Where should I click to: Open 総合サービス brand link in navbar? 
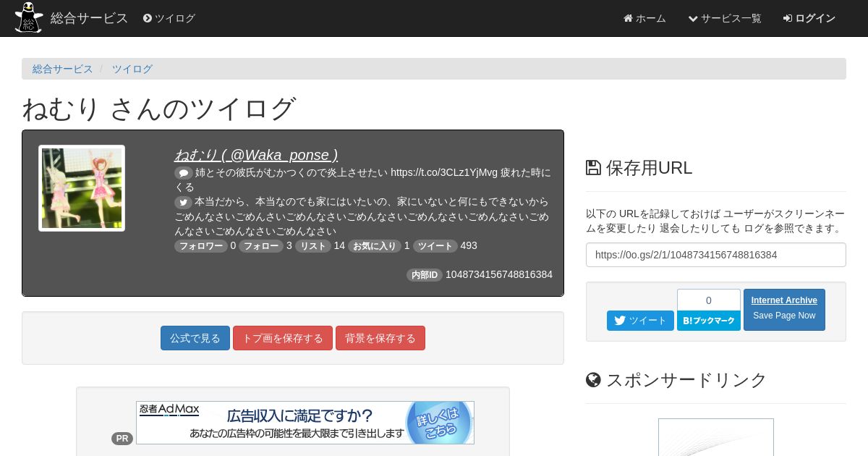(89, 18)
